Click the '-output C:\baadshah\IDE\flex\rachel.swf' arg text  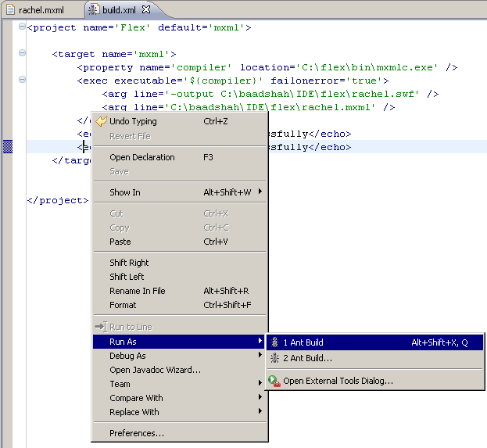[292, 94]
